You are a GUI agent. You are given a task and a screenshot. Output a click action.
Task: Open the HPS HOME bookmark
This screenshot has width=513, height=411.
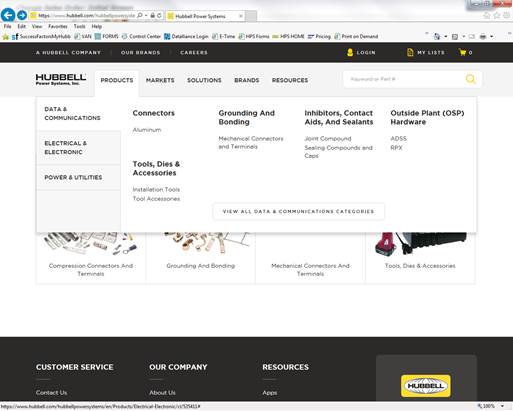click(x=288, y=37)
